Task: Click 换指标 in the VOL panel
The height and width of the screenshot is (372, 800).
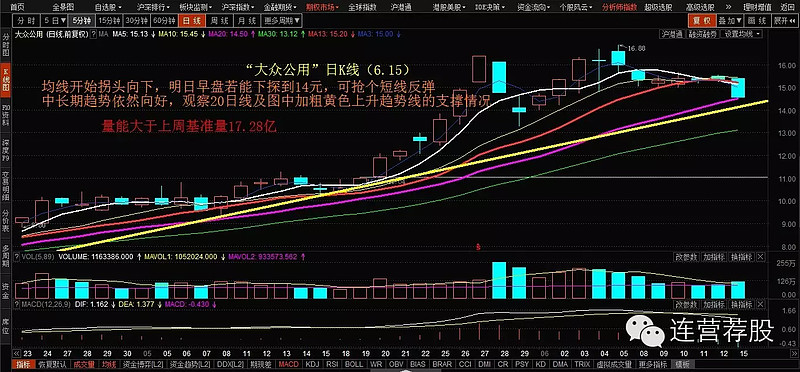Action: [x=741, y=257]
